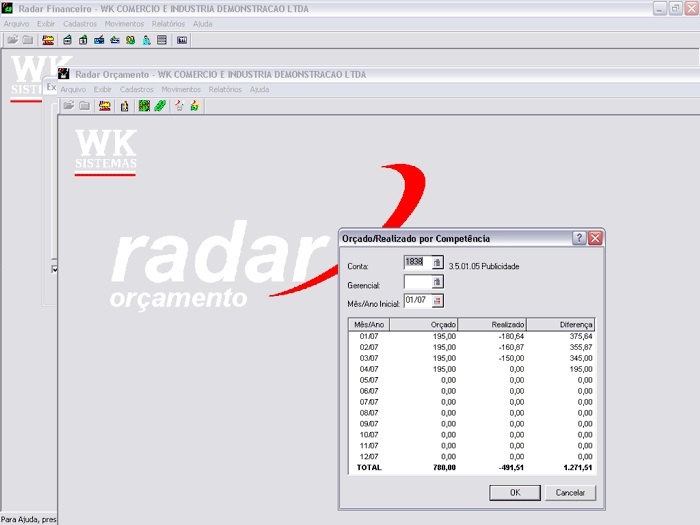Click the help question mark in dialog title
This screenshot has height=525, width=700.
(579, 238)
